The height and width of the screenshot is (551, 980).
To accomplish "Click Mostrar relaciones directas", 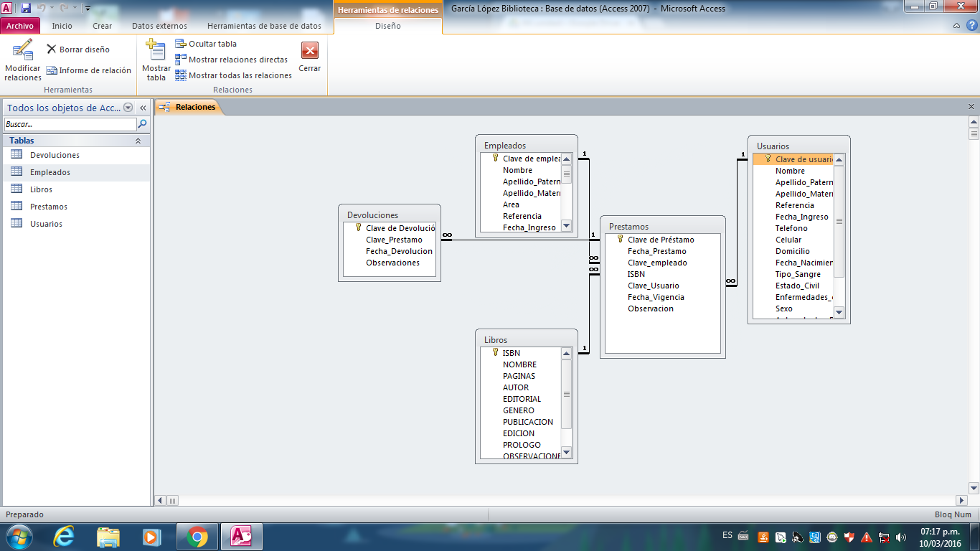I will (x=232, y=60).
